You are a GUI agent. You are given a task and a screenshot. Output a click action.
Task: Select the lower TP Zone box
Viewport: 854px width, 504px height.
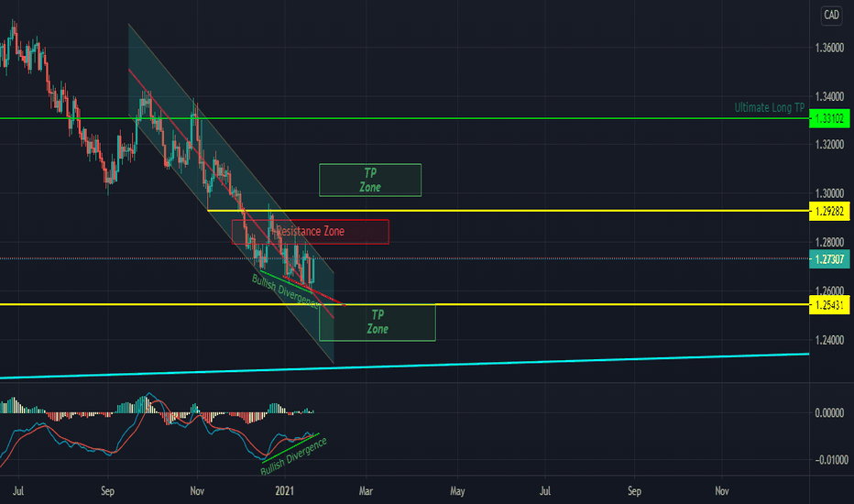378,323
